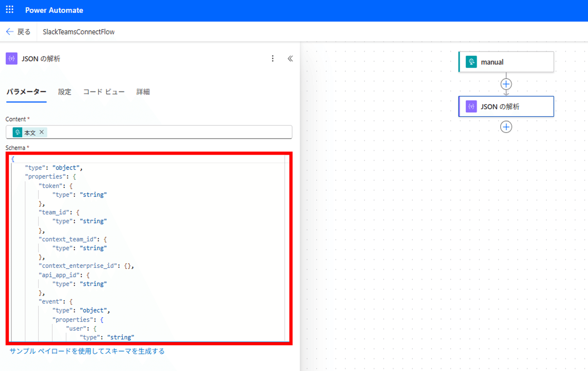This screenshot has height=371, width=588.
Task: Click the "context_enterprise_id" line in schema
Action: tap(86, 266)
